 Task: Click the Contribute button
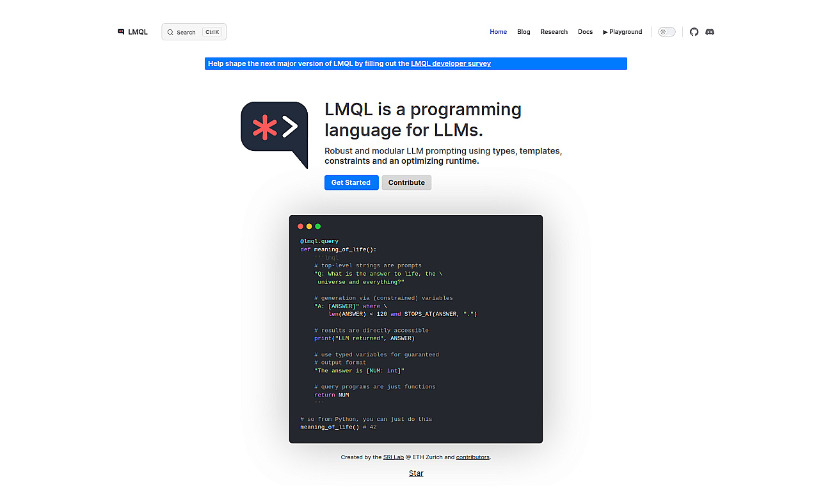(x=406, y=182)
